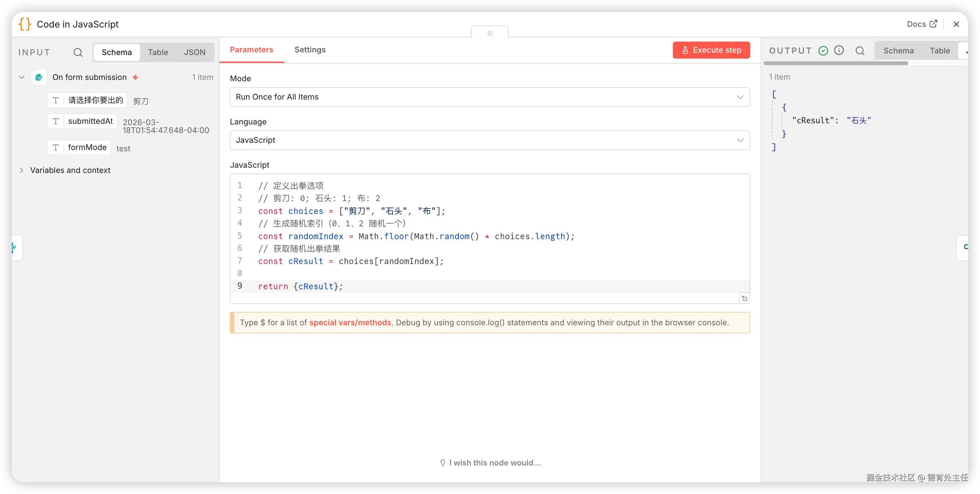
Task: Click the output info circle icon
Action: (839, 50)
